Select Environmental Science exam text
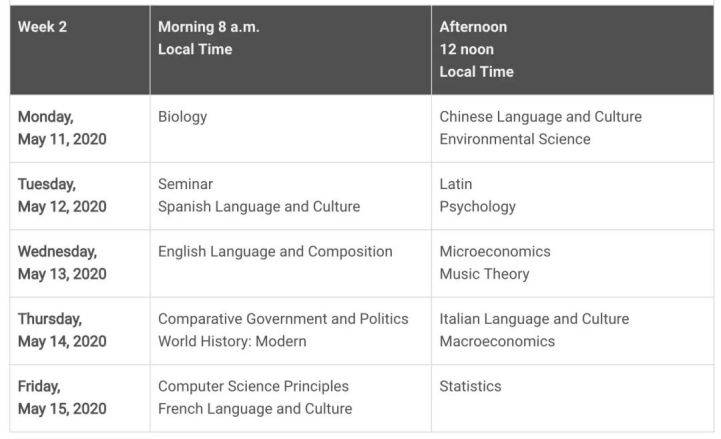 [514, 139]
